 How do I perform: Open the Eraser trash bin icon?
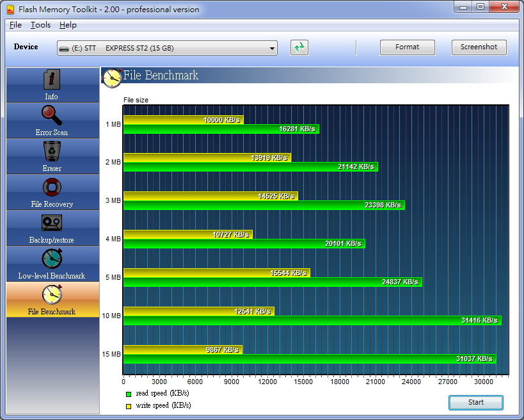click(52, 151)
